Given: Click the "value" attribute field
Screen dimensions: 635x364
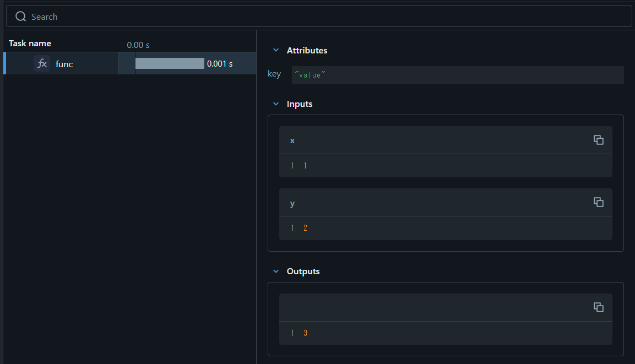Looking at the screenshot, I should pos(458,75).
